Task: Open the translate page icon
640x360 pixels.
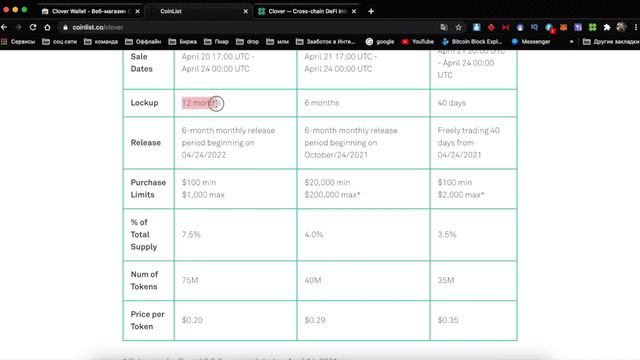Action: click(x=444, y=27)
